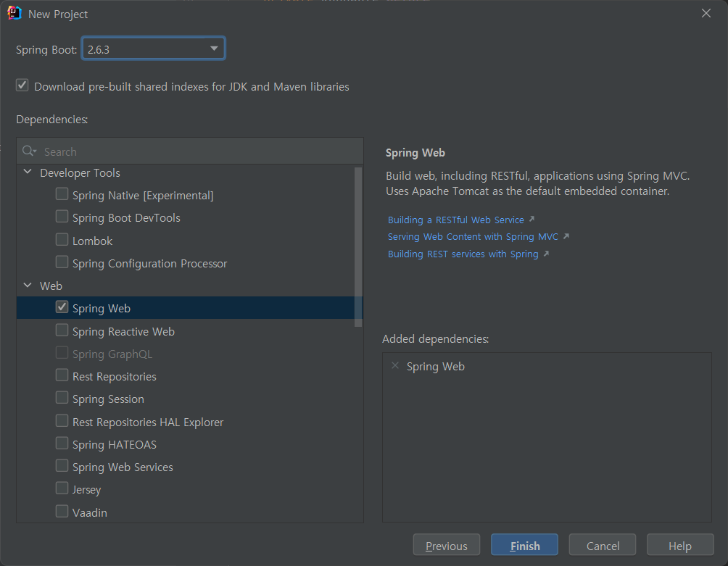Check Rest Repositories HAL Explorer checkbox
This screenshot has width=728, height=566.
(x=62, y=420)
